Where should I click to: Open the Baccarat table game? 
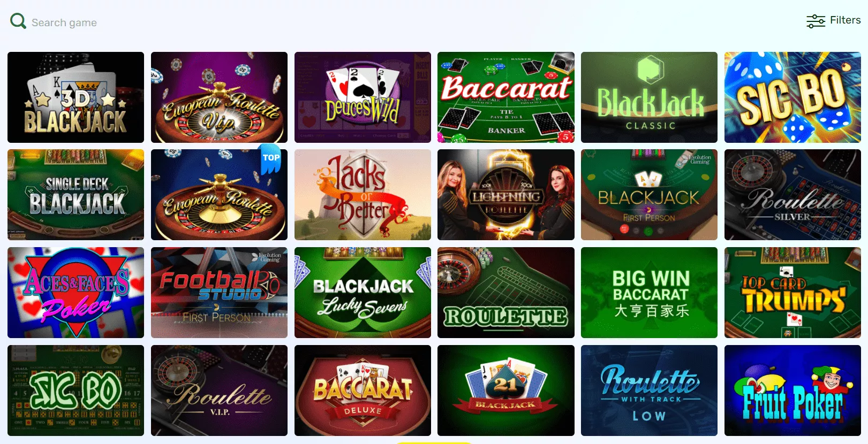click(x=506, y=97)
